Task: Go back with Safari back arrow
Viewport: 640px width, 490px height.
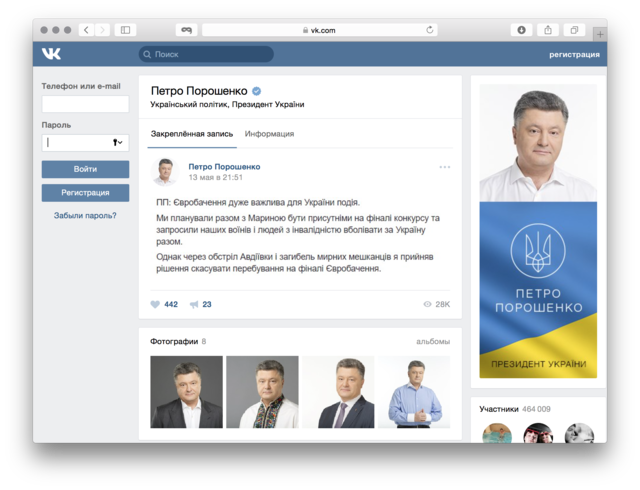Action: tap(86, 30)
